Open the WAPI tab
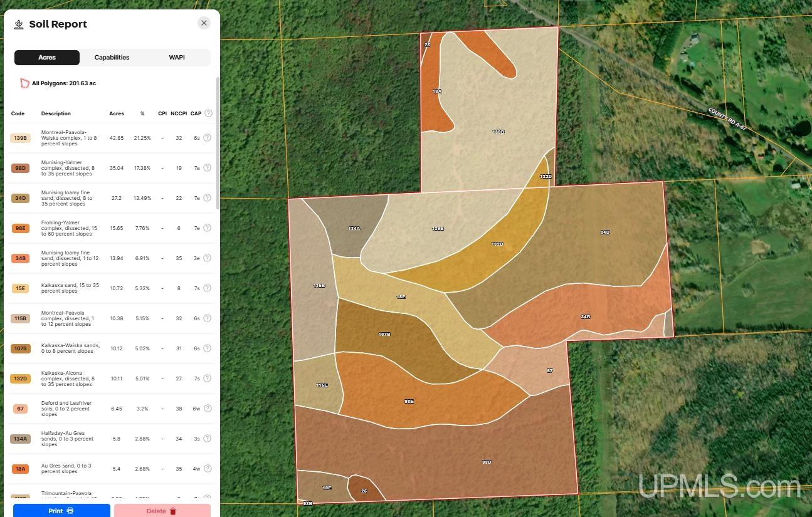Viewport: 812px width, 517px height. pyautogui.click(x=177, y=58)
